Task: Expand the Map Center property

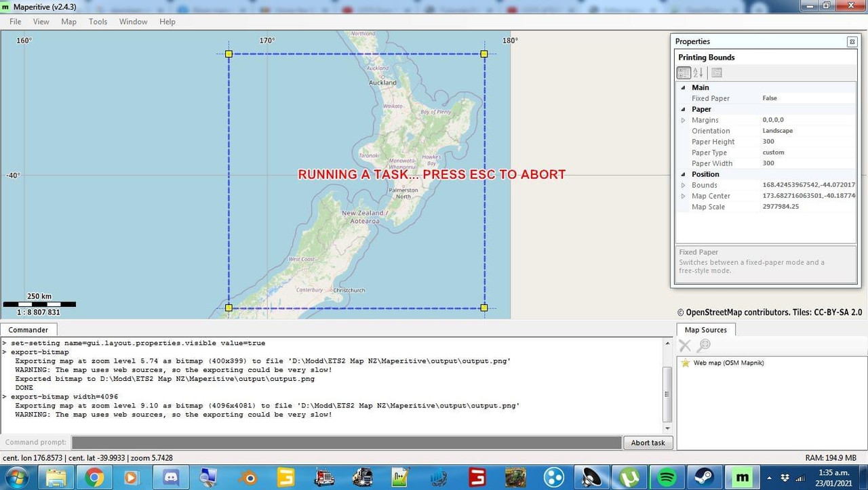Action: coord(684,196)
